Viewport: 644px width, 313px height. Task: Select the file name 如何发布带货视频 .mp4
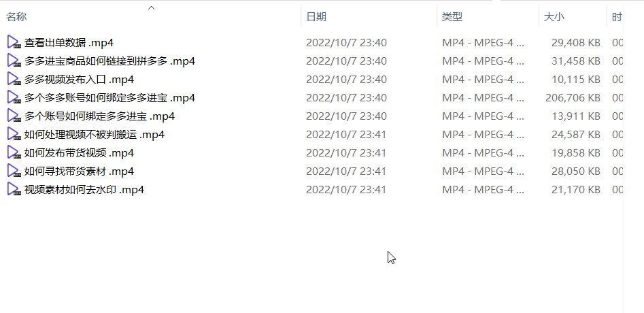[x=80, y=153]
